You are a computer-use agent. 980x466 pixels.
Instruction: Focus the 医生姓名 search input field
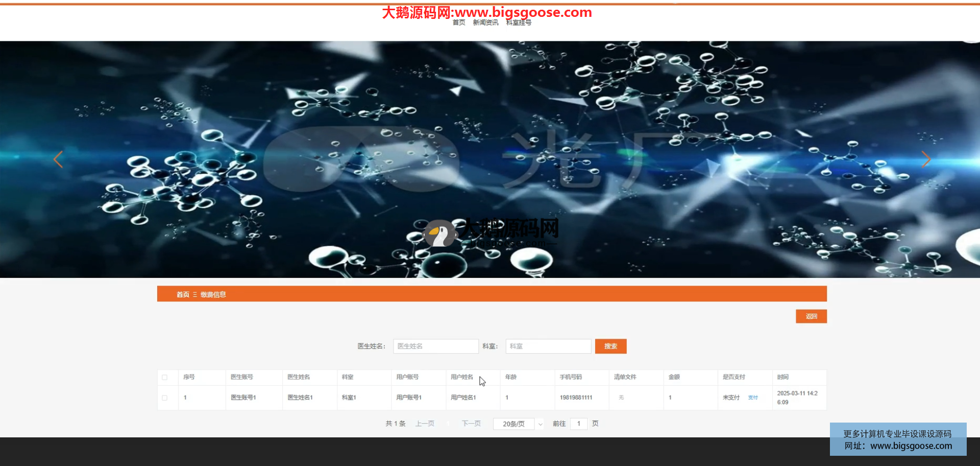pos(435,346)
